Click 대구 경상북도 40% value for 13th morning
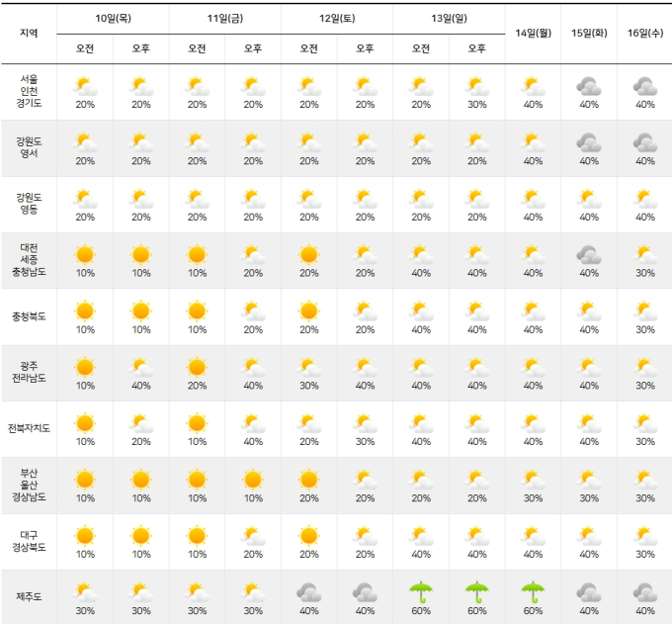Image resolution: width=672 pixels, height=624 pixels. pyautogui.click(x=421, y=554)
